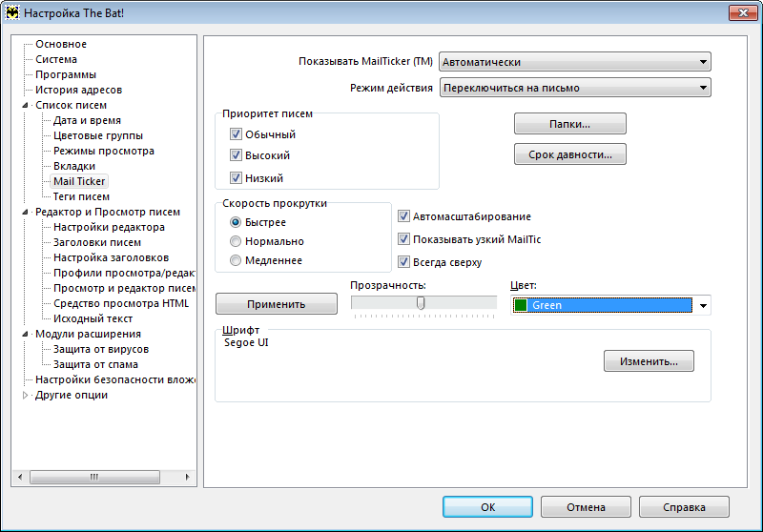Select Нормально scroll speed
Viewport: 763px width, 532px height.
(x=236, y=241)
